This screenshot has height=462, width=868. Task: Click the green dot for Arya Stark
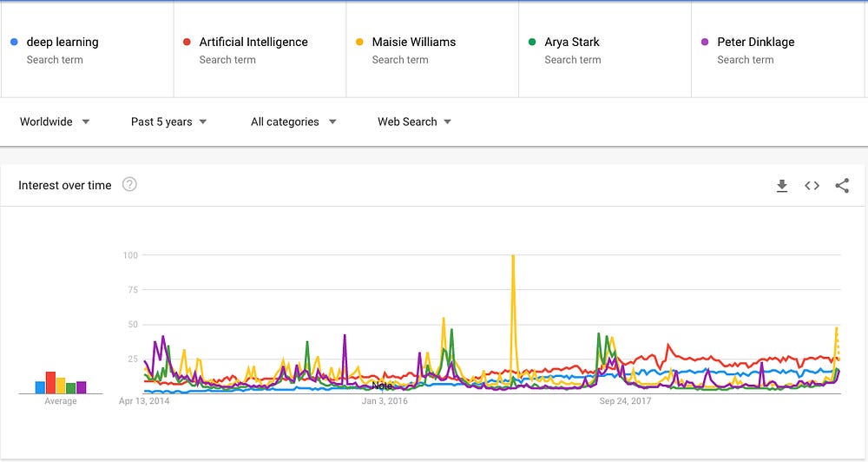click(x=532, y=42)
